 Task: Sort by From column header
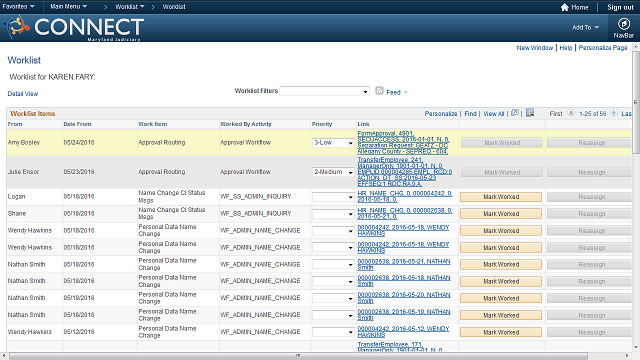(15, 124)
